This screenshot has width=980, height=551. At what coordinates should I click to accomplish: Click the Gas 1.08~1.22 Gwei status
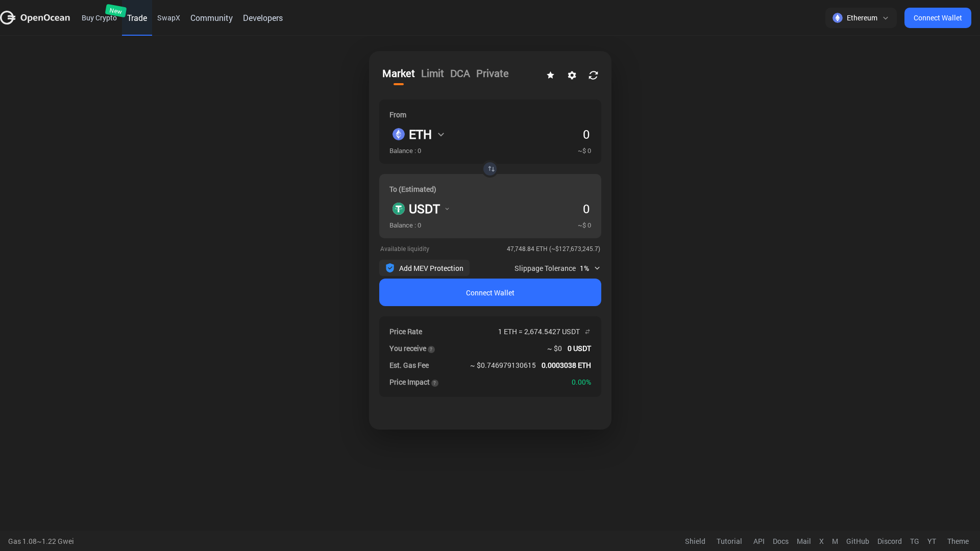click(x=41, y=541)
